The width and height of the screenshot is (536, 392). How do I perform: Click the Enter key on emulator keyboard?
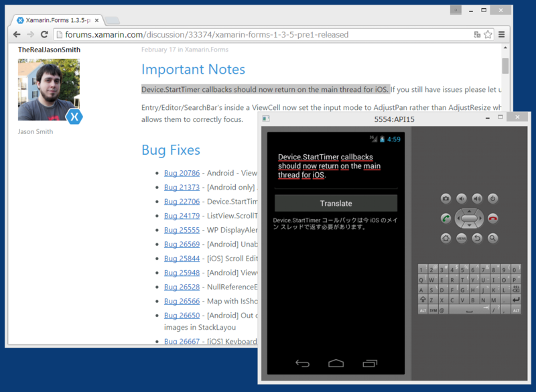tap(516, 300)
